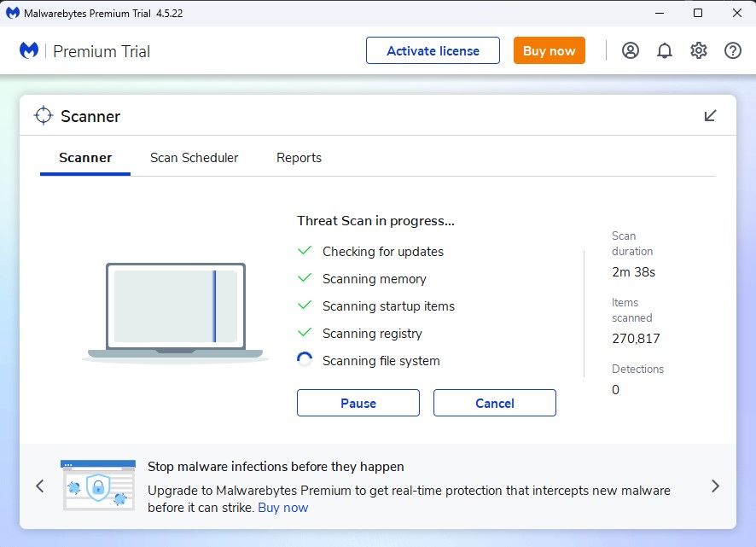Screen dimensions: 756x547
Task: Click the Detections count 0
Action: point(616,390)
